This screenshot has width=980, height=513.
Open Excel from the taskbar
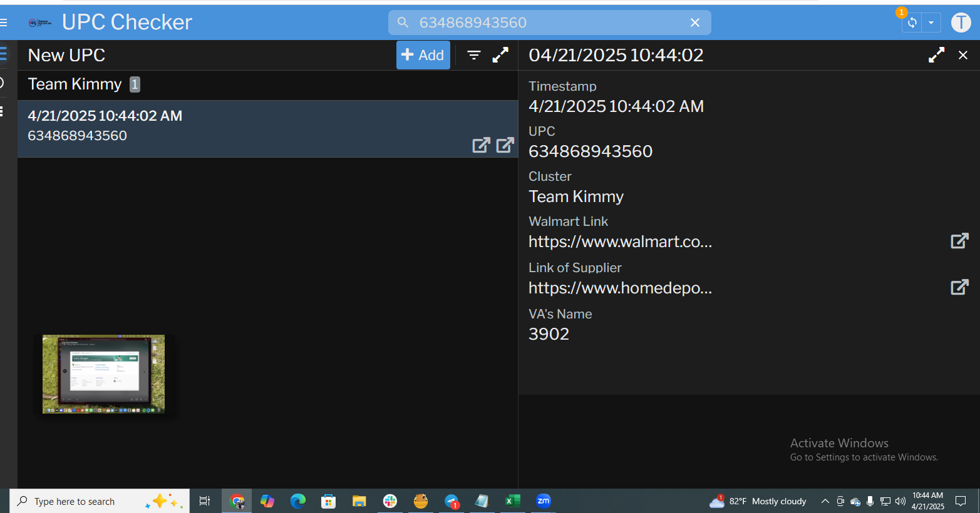tap(512, 501)
